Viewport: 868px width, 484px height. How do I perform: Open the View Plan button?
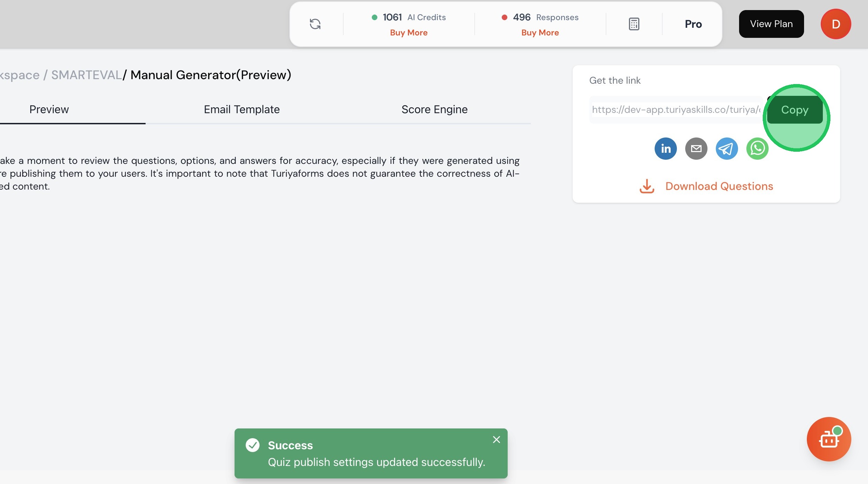[x=771, y=24]
